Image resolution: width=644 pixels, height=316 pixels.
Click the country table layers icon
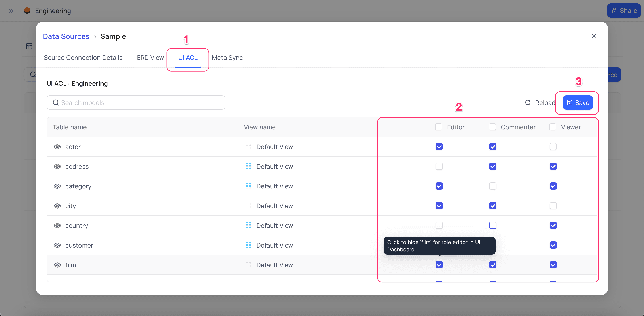pyautogui.click(x=57, y=225)
